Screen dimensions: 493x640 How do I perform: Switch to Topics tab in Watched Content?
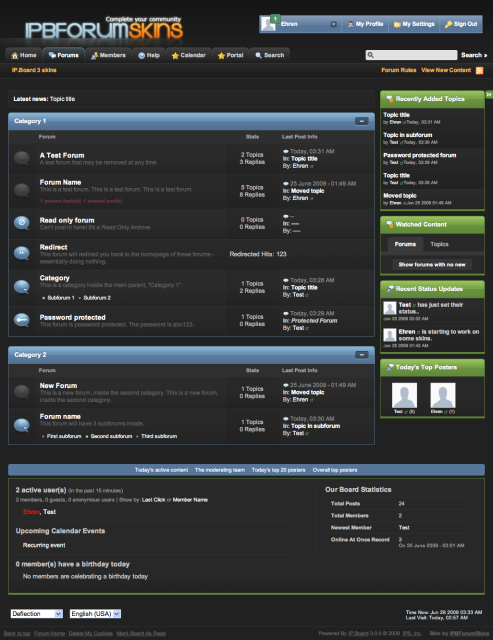click(439, 244)
